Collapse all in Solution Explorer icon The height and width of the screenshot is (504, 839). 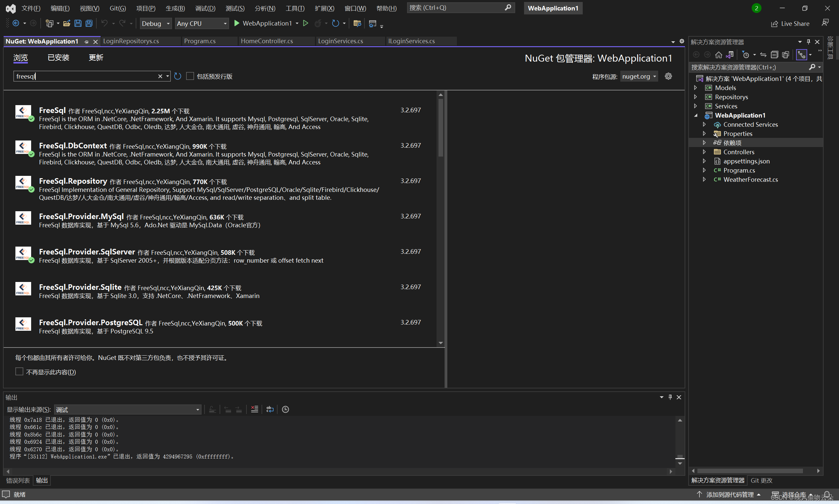tap(774, 55)
